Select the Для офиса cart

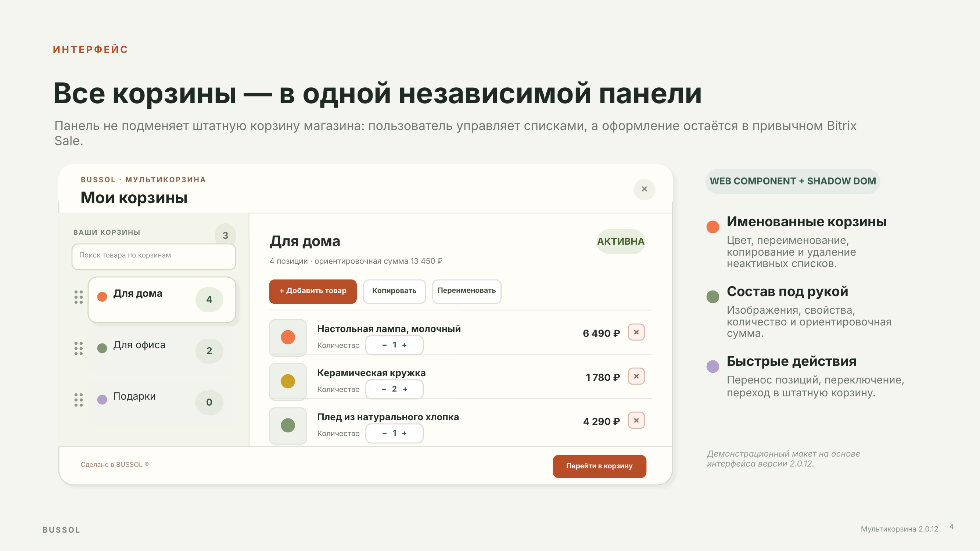162,350
